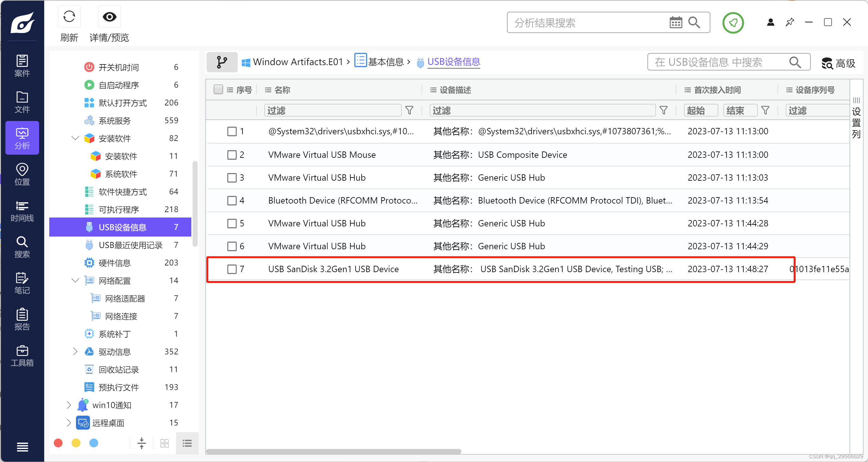868x462 pixels.
Task: Open the 设备描述 column menu
Action: click(x=433, y=90)
